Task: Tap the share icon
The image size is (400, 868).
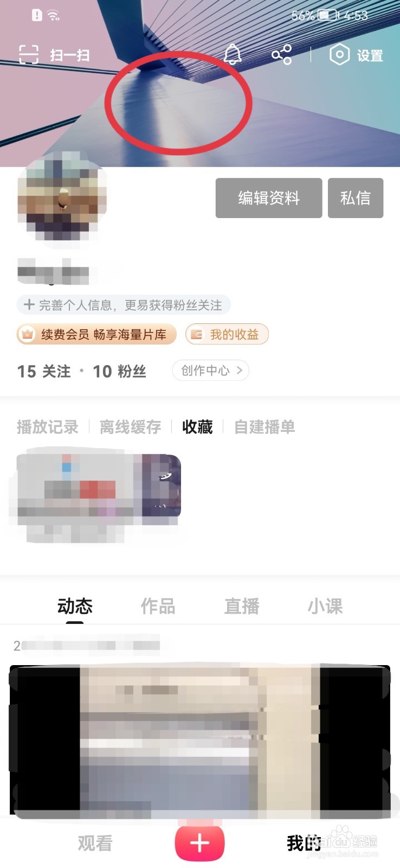Action: coord(282,55)
